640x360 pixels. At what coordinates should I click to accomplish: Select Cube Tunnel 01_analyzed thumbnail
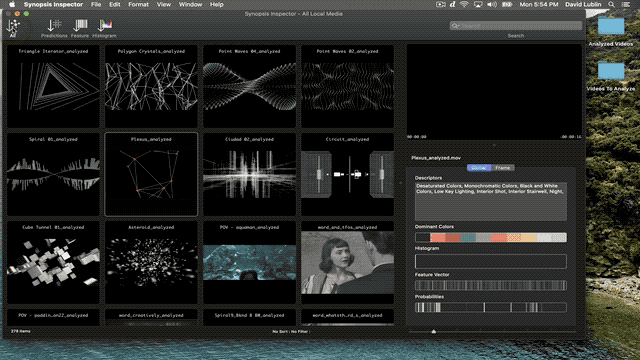point(53,262)
